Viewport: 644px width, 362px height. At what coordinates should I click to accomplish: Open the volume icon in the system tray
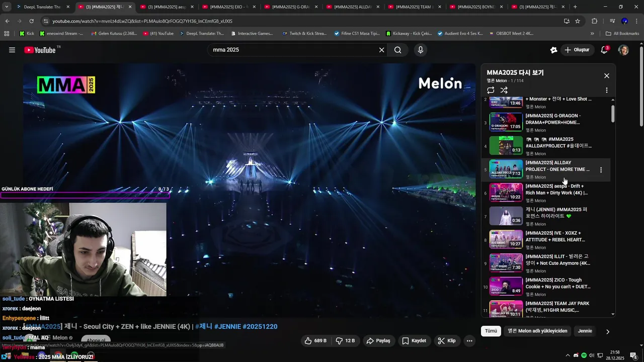(x=592, y=355)
